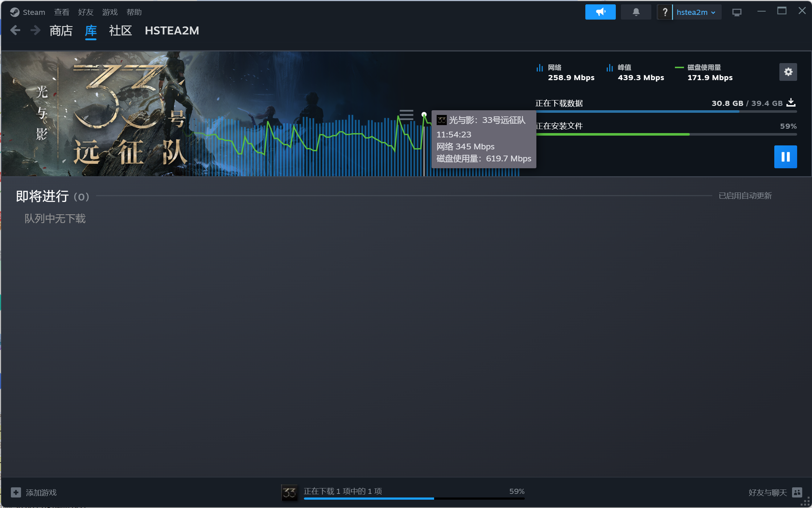Click the 峰值 439.3 Mbps stat
The height and width of the screenshot is (508, 812).
pyautogui.click(x=635, y=73)
